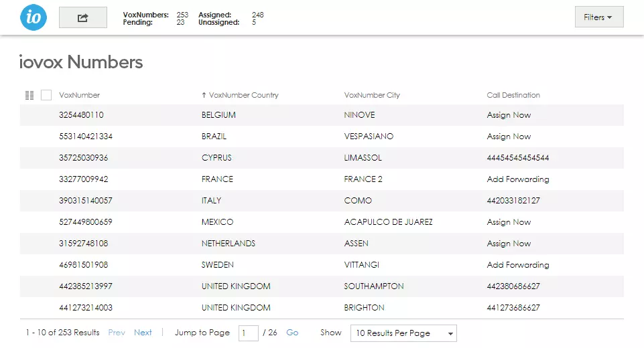Click call destination 442033182127 for Italy
644x348 pixels.
pyautogui.click(x=513, y=201)
